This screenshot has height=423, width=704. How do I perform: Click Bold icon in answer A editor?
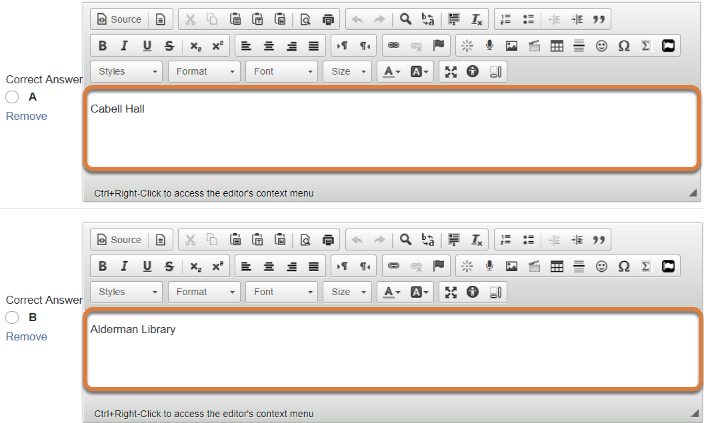tap(102, 46)
